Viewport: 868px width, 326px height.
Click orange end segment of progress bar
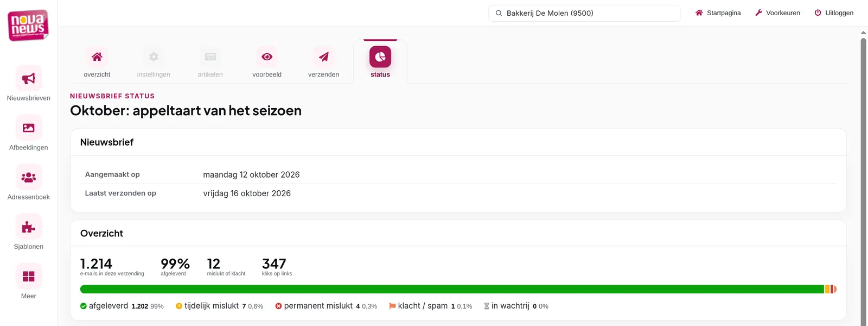(835, 289)
